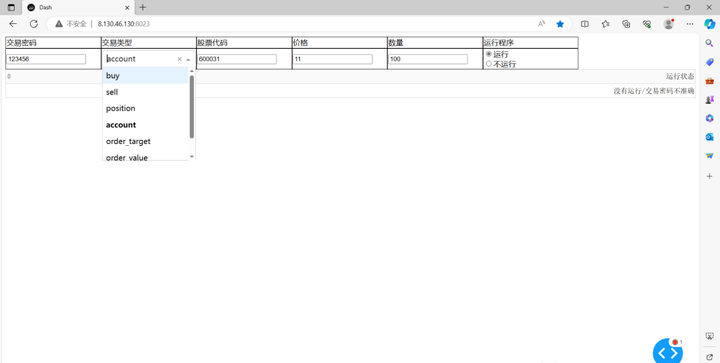Choose order_target from the dropdown list
The image size is (720, 363).
point(146,141)
